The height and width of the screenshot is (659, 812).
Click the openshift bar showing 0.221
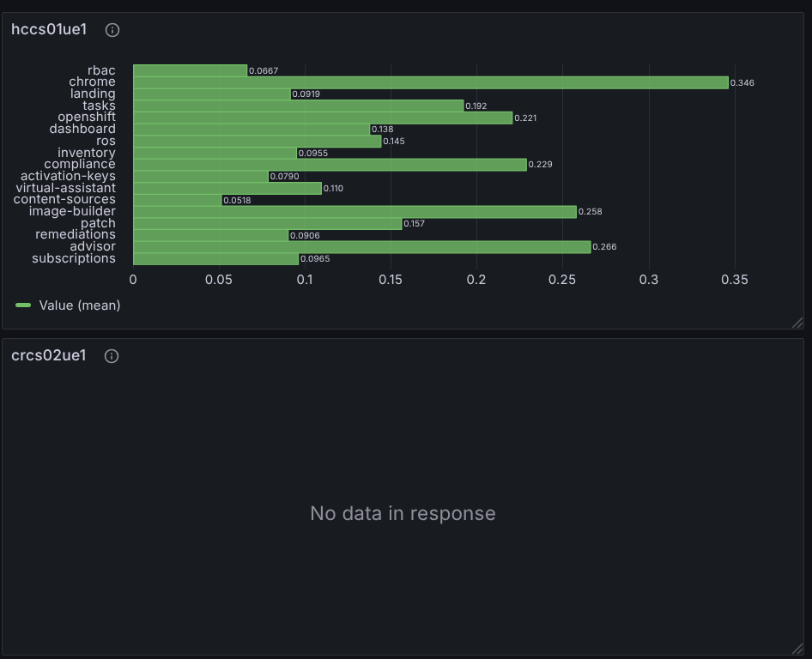tap(323, 118)
